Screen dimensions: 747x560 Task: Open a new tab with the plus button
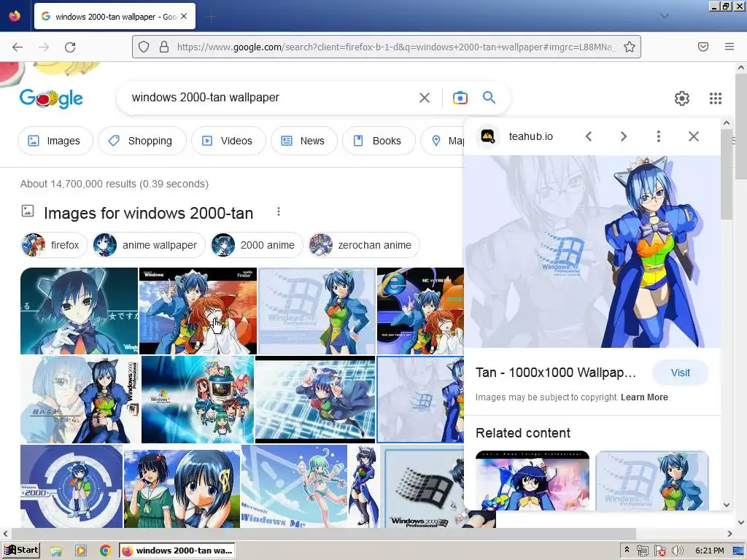[212, 17]
